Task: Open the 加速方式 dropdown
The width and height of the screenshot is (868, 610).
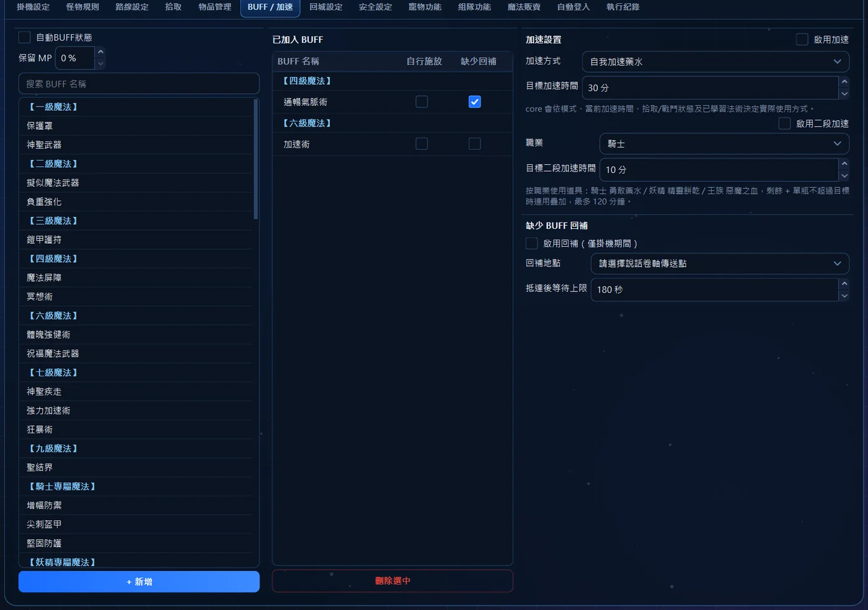Action: 715,61
